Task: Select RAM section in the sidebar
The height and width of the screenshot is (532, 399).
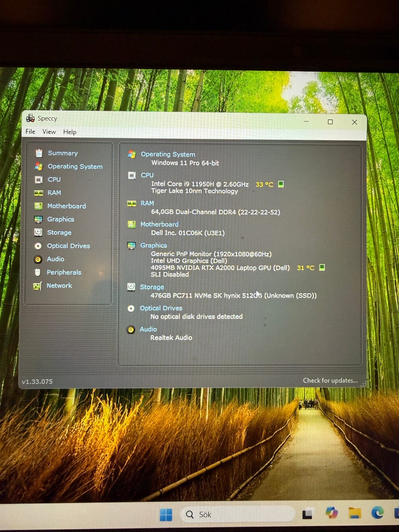Action: click(54, 193)
